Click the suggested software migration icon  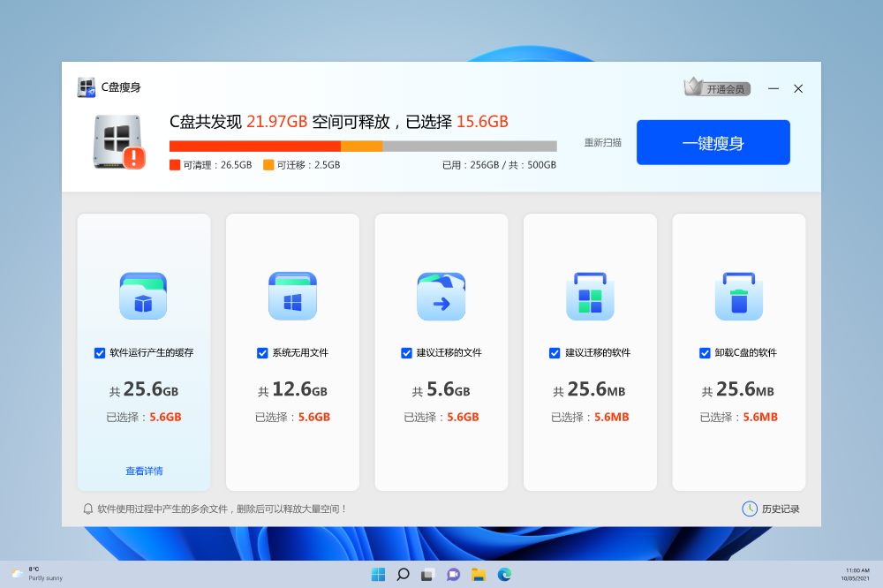click(590, 296)
